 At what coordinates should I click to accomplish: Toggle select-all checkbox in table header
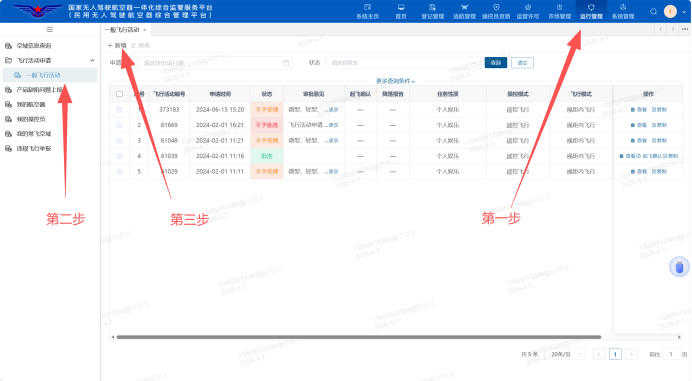[x=119, y=94]
